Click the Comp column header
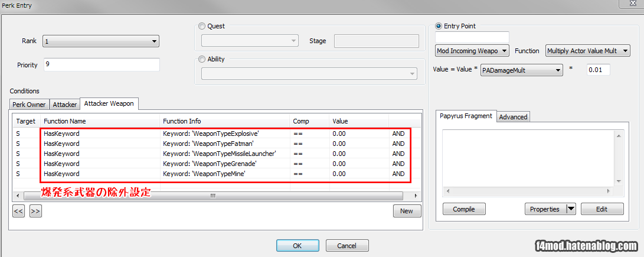Screen dimensions: 644x257 point(309,121)
